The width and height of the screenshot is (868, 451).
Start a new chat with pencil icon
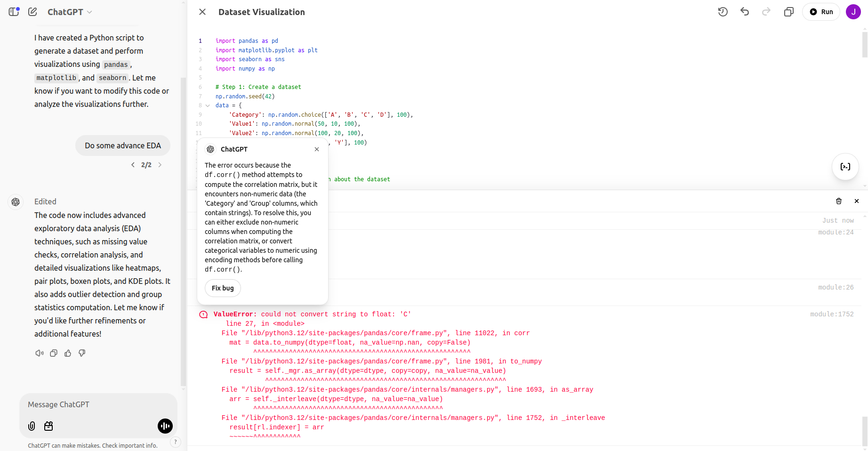point(32,12)
